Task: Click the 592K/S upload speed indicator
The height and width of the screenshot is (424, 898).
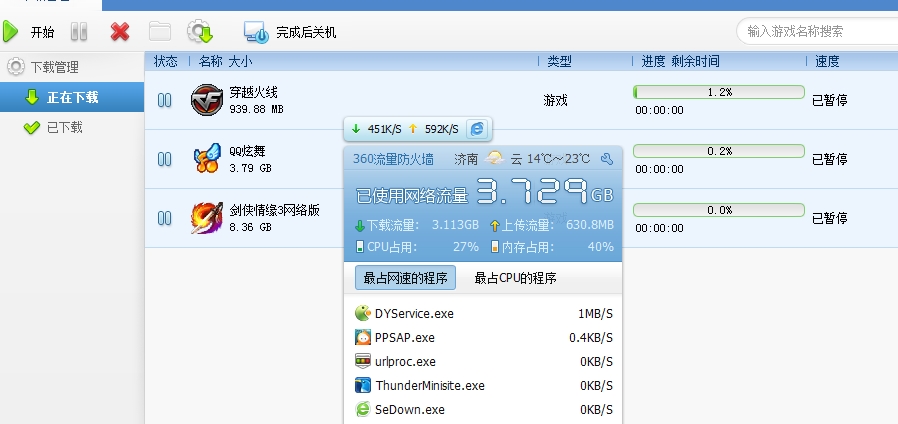Action: pos(434,129)
